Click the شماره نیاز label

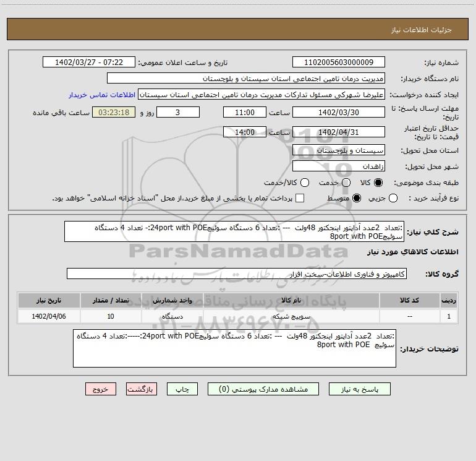click(x=441, y=63)
